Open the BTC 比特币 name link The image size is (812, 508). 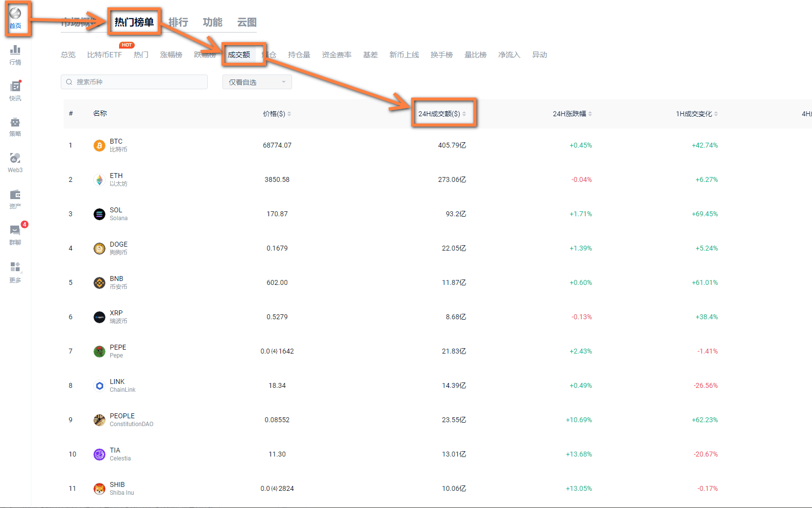(119, 146)
